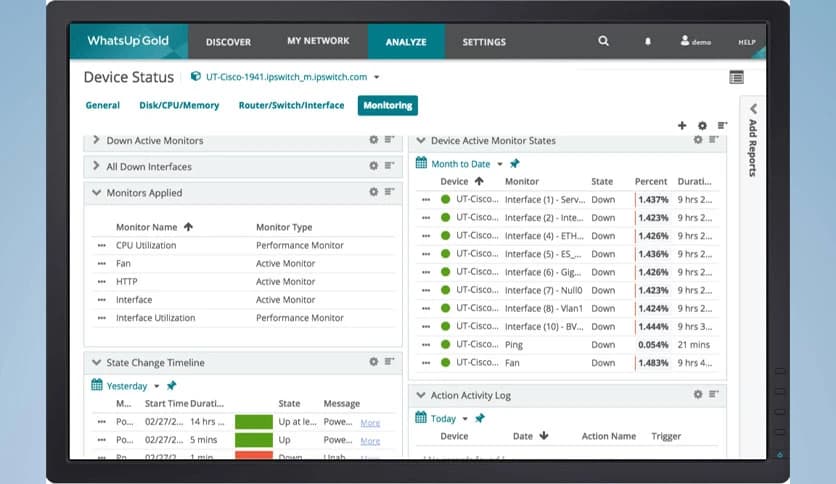Click the search magnifier icon in header
836x484 pixels.
click(603, 41)
